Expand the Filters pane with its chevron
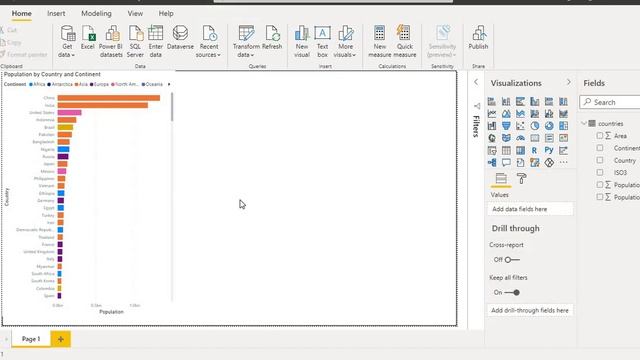 point(476,82)
